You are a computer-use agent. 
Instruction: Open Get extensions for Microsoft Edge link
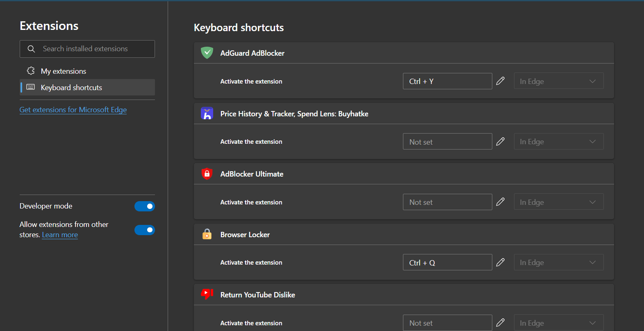point(73,110)
